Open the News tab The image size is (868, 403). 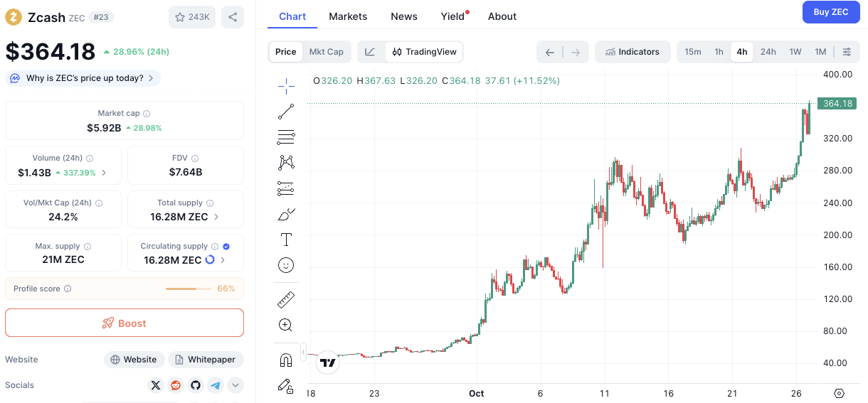coord(404,16)
